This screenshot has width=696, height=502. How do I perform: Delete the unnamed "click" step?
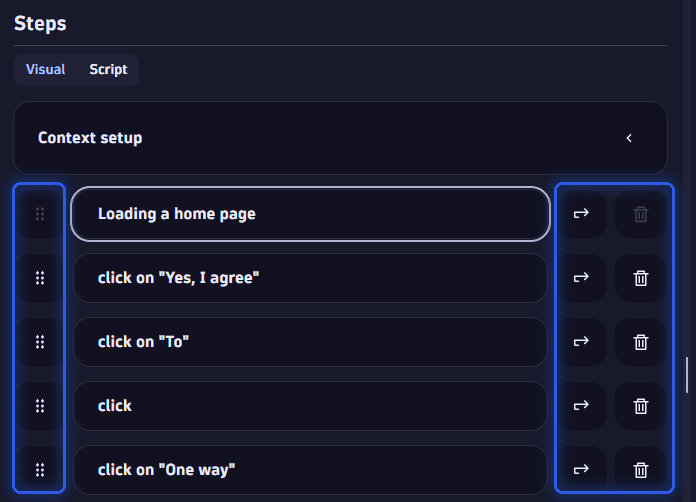tap(641, 406)
